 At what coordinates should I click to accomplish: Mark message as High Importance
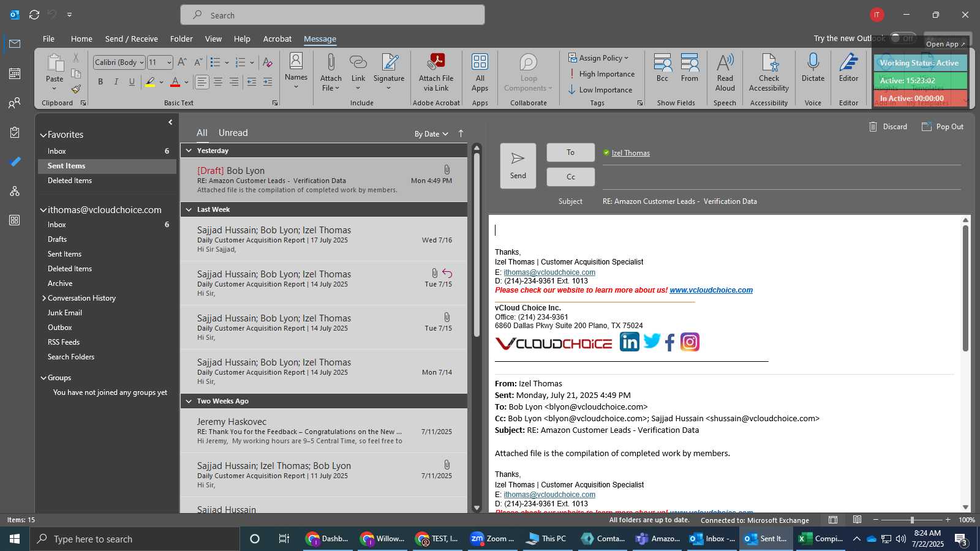601,74
